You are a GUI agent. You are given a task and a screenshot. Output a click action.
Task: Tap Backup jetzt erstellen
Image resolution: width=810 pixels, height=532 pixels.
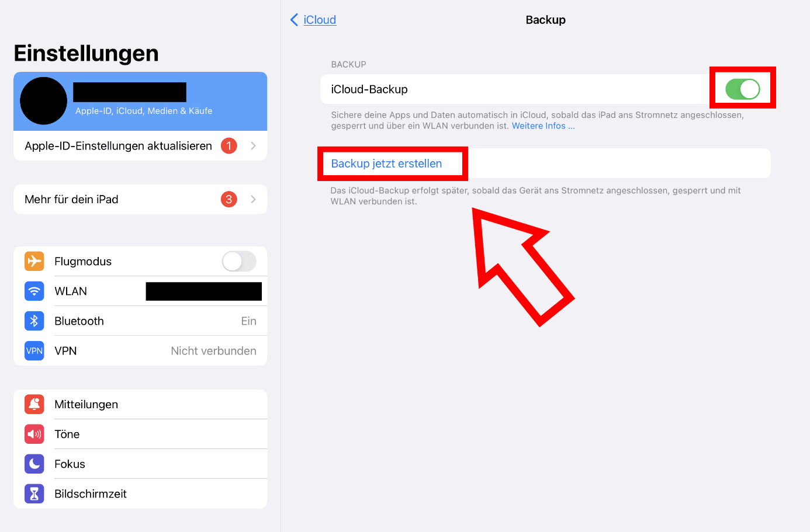point(386,164)
